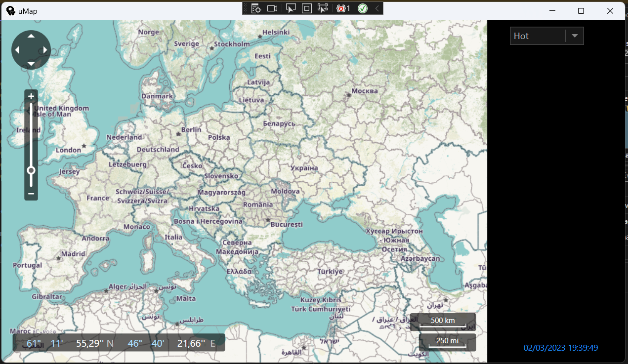The height and width of the screenshot is (364, 628).
Task: Click the Malta label
Action: tap(186, 299)
